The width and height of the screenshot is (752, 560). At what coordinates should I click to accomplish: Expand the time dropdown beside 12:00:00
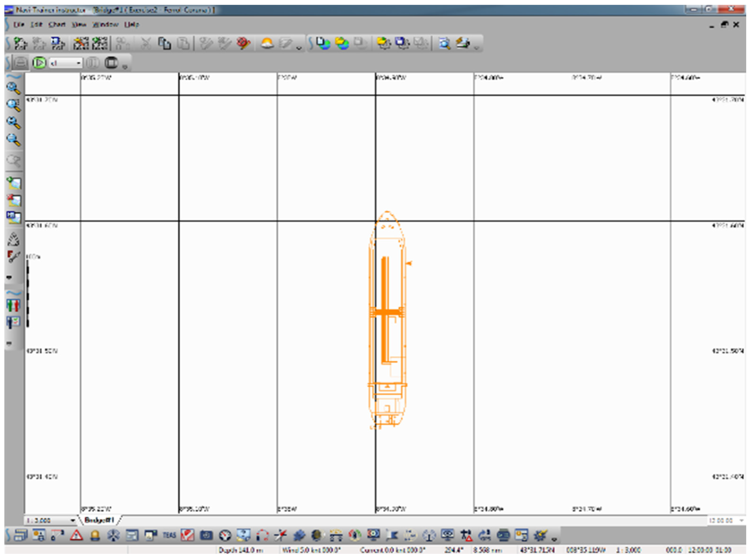742,520
